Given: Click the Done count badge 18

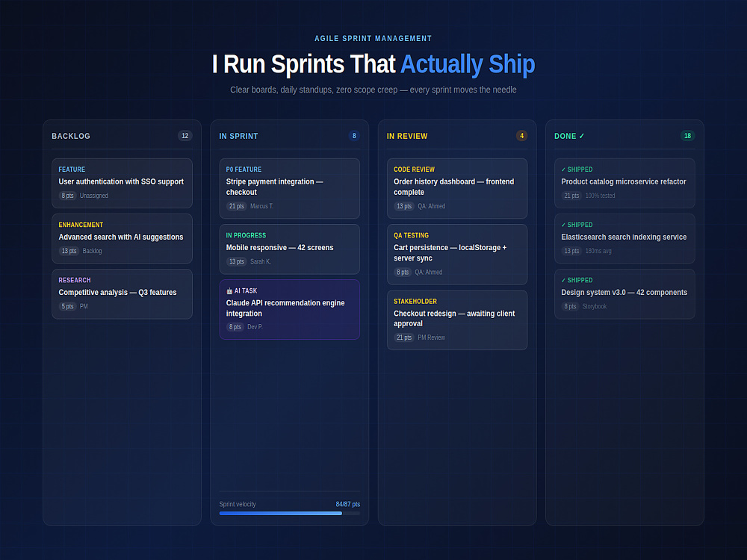Looking at the screenshot, I should coord(687,136).
